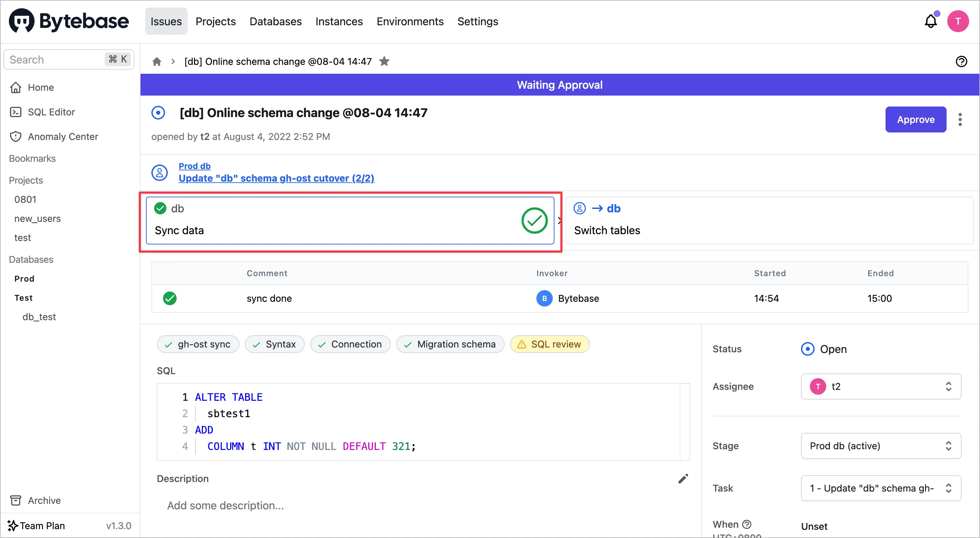
Task: Open the three-dot more actions menu
Action: pyautogui.click(x=960, y=119)
